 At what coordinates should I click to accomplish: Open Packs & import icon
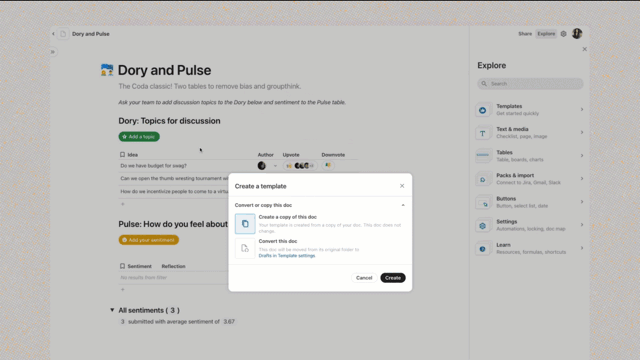pos(483,179)
